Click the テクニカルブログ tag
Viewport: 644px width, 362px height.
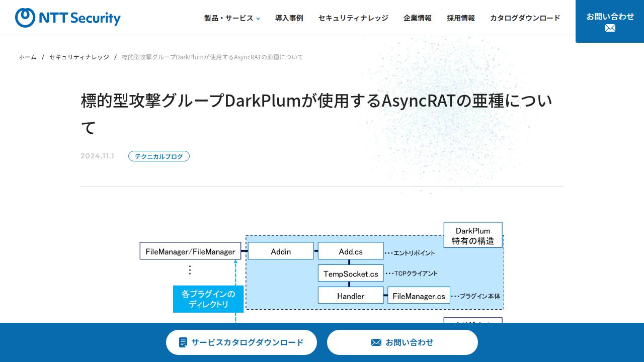159,156
